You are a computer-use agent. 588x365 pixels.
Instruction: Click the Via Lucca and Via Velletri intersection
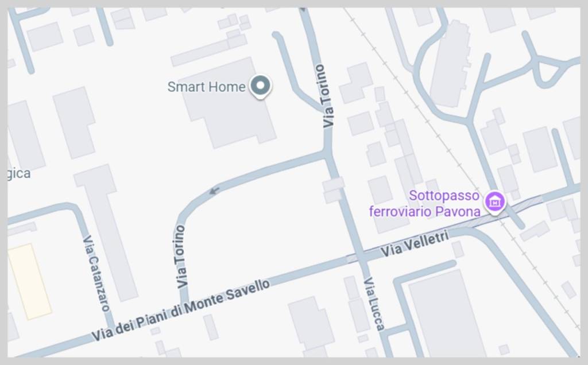tap(362, 257)
